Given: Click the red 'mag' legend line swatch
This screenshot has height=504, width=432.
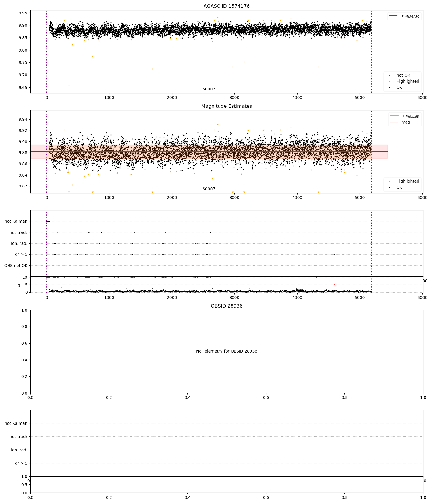Looking at the screenshot, I should (x=394, y=122).
